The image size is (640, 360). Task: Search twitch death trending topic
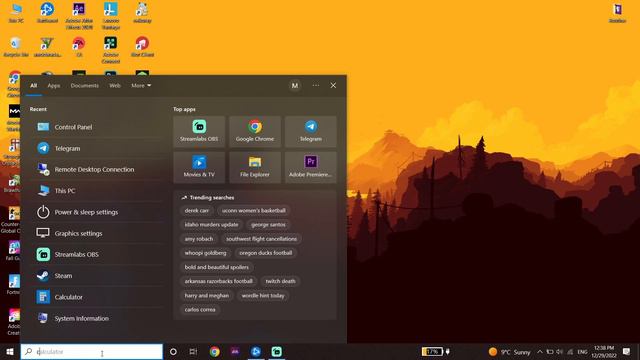coord(280,281)
